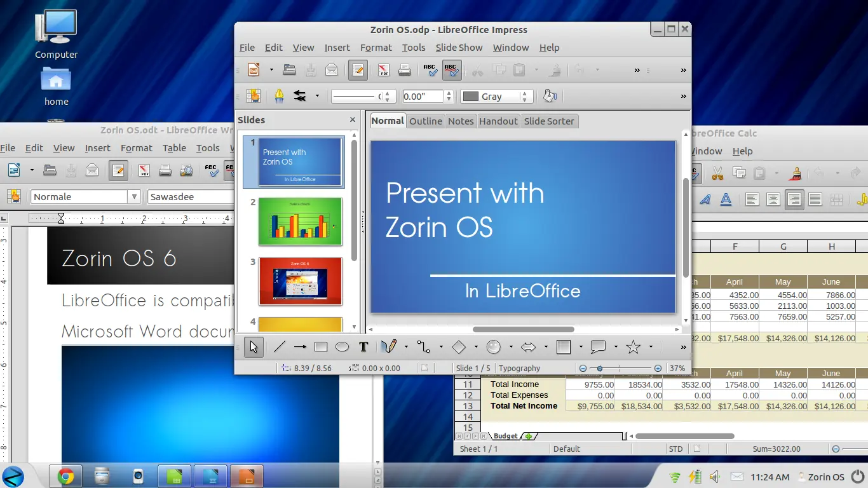The height and width of the screenshot is (488, 868).
Task: Toggle Edit File mode in Impress toolbar
Action: tap(358, 70)
